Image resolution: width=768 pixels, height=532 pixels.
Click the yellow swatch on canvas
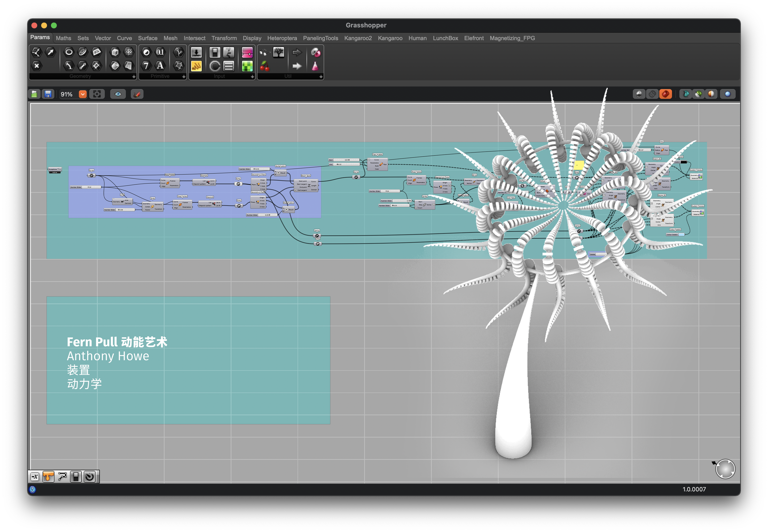tap(579, 165)
